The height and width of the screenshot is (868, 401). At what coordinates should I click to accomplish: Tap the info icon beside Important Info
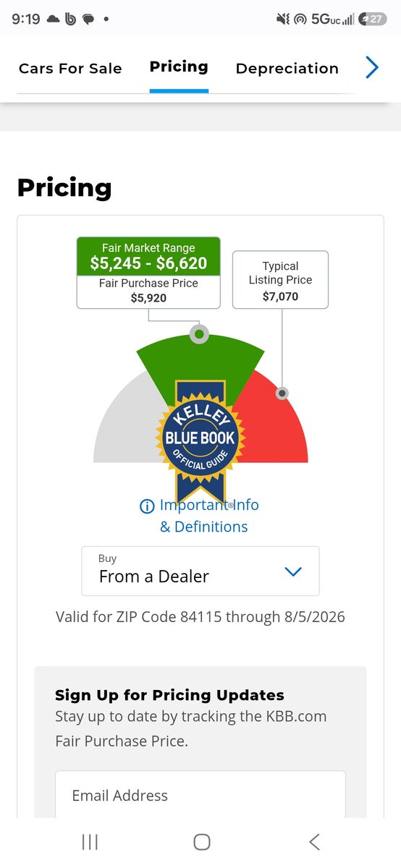tap(147, 506)
